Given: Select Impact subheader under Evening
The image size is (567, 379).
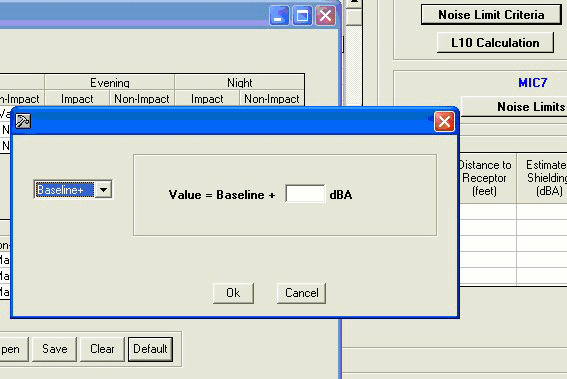Looking at the screenshot, I should (77, 98).
